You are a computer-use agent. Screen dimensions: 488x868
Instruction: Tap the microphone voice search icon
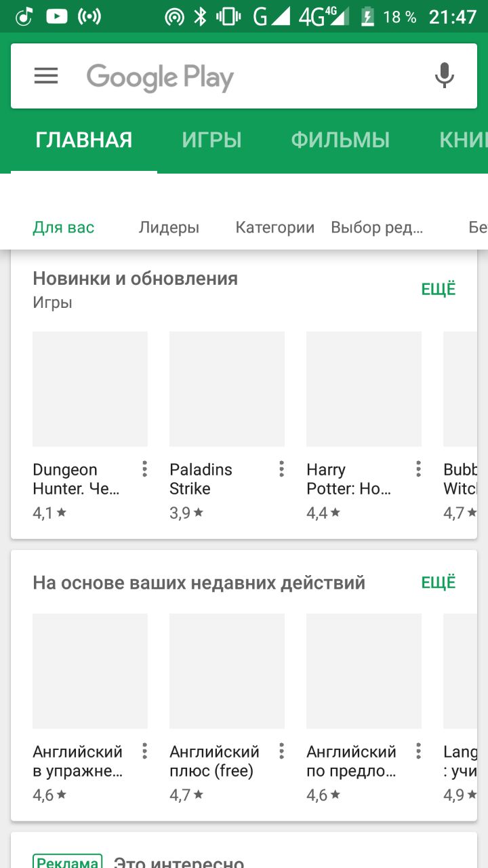point(444,75)
